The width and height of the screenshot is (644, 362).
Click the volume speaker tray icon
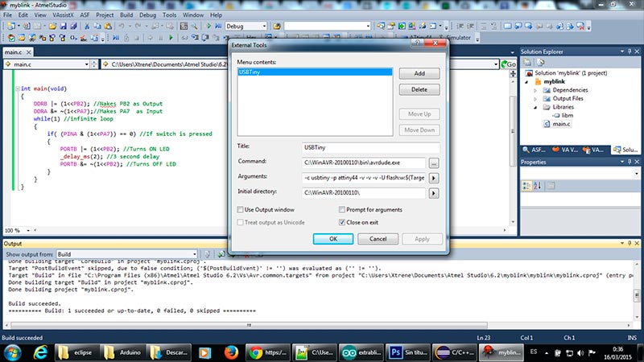(x=580, y=352)
